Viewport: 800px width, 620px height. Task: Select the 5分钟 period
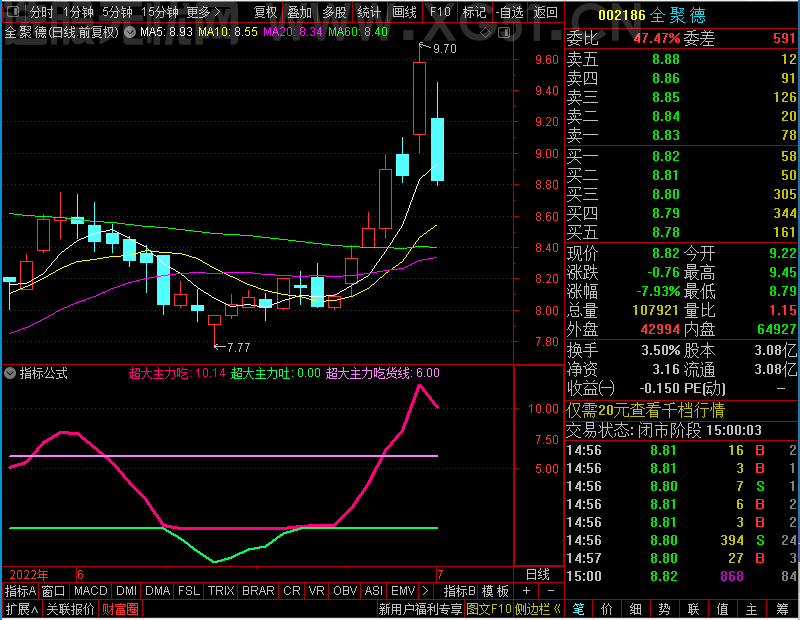(x=117, y=12)
